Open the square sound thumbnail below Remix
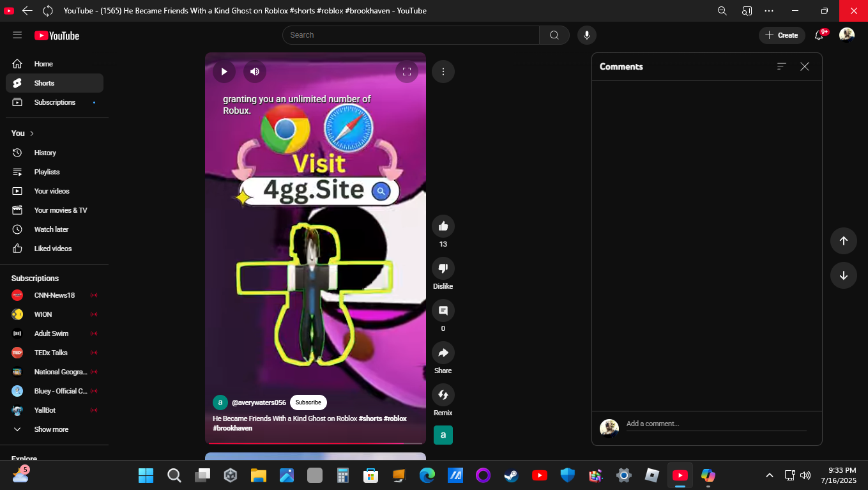Image resolution: width=868 pixels, height=490 pixels. [443, 435]
